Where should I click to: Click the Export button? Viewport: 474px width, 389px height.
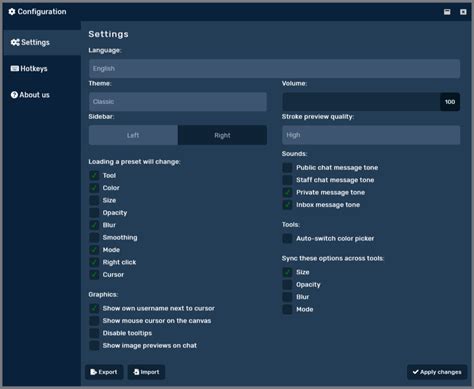click(104, 372)
